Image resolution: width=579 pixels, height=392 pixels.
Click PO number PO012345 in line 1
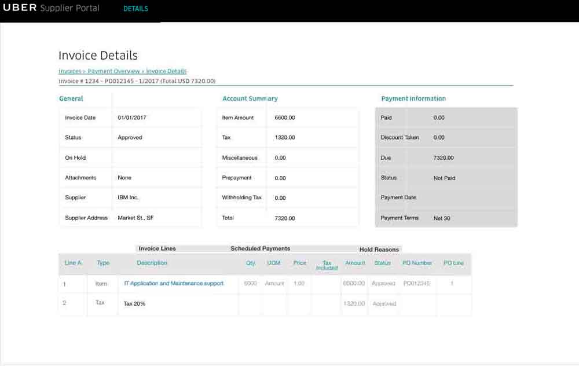click(x=416, y=283)
